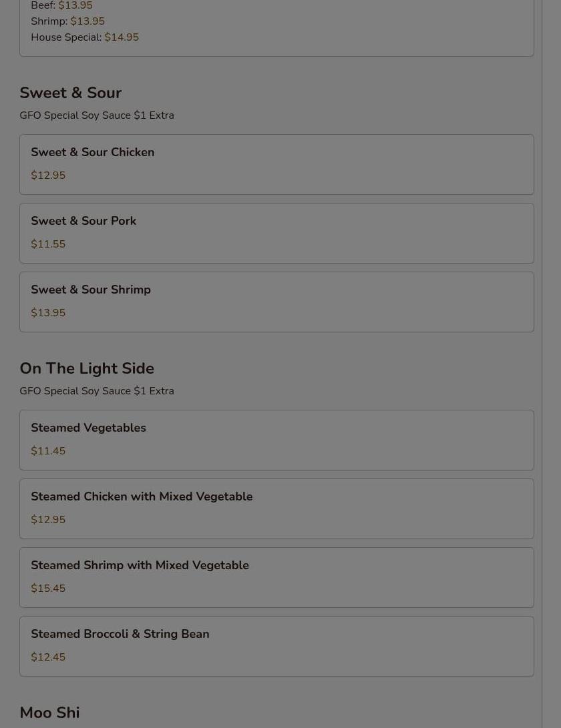Select the Sweet & Sour Pork menu item
The height and width of the screenshot is (728, 561).
(276, 233)
